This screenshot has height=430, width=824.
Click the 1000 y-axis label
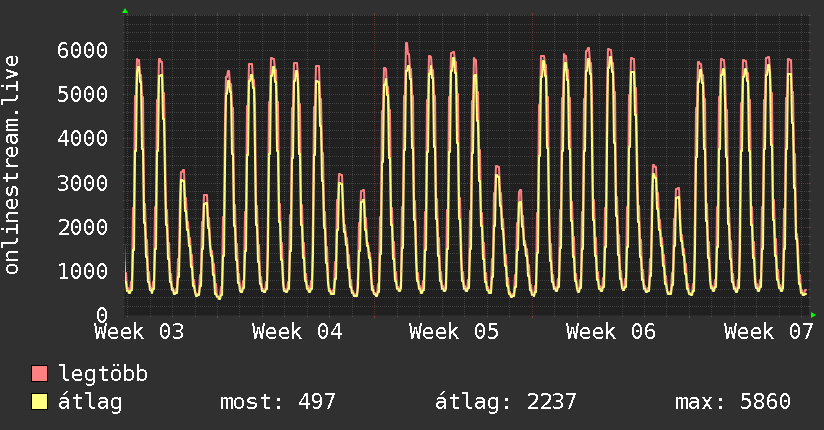pyautogui.click(x=83, y=271)
